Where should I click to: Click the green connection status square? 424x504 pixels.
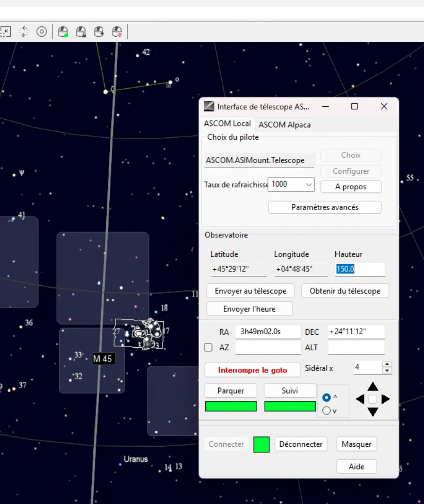(262, 445)
